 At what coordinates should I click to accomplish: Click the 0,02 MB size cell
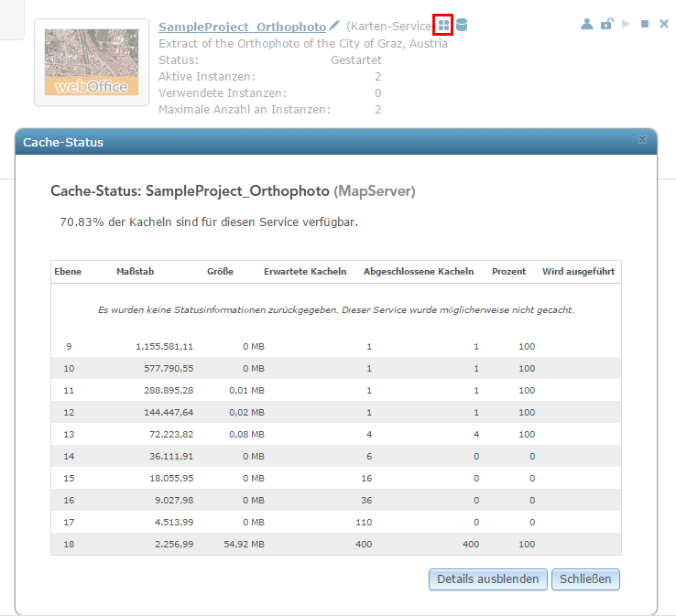tap(246, 412)
